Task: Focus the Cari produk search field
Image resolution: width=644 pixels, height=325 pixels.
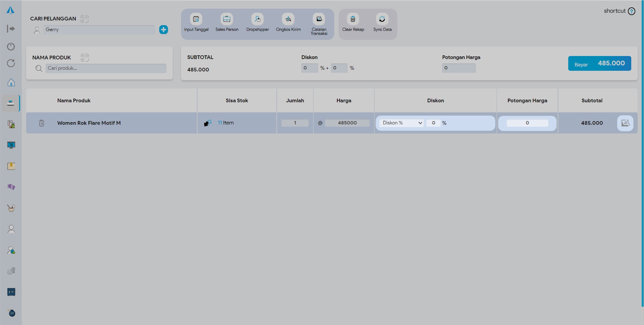Action: coord(106,68)
